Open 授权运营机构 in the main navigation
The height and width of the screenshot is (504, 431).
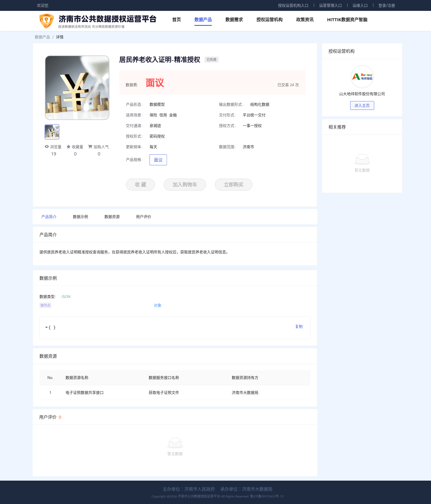[x=269, y=20]
